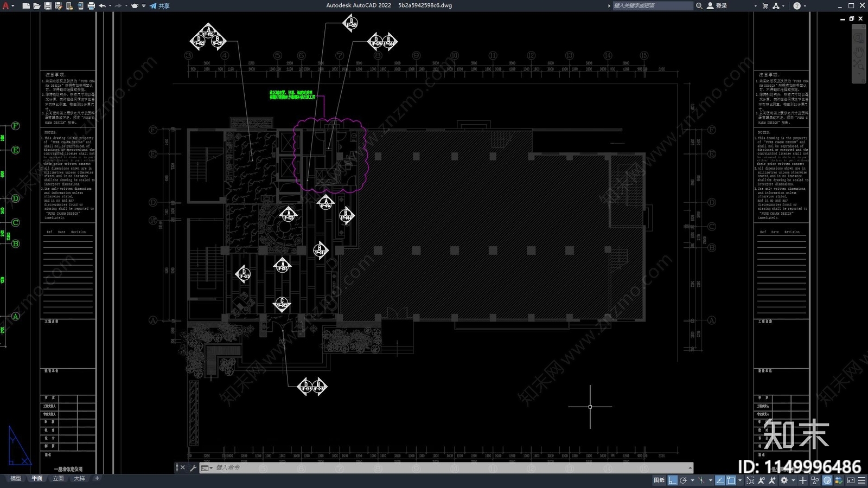Click the 登录 sign-in button
This screenshot has width=868, height=488.
717,5
